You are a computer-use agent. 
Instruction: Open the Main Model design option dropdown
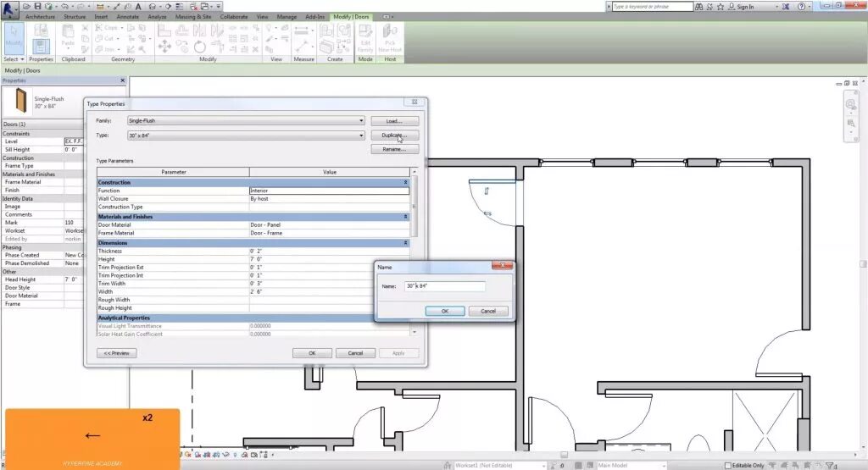(x=632, y=466)
